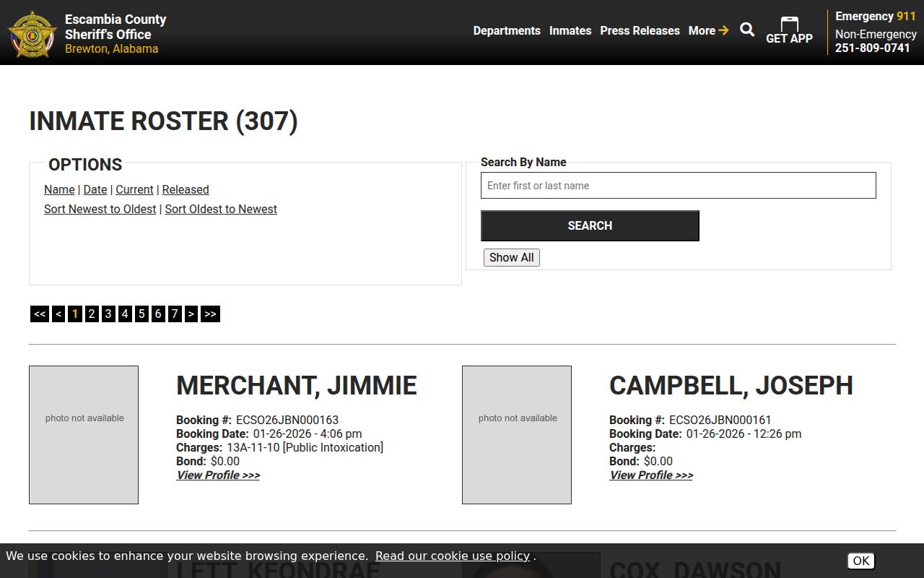Click booking date 01-26-2026 - 4:06 pm
924x578 pixels.
[x=308, y=433]
